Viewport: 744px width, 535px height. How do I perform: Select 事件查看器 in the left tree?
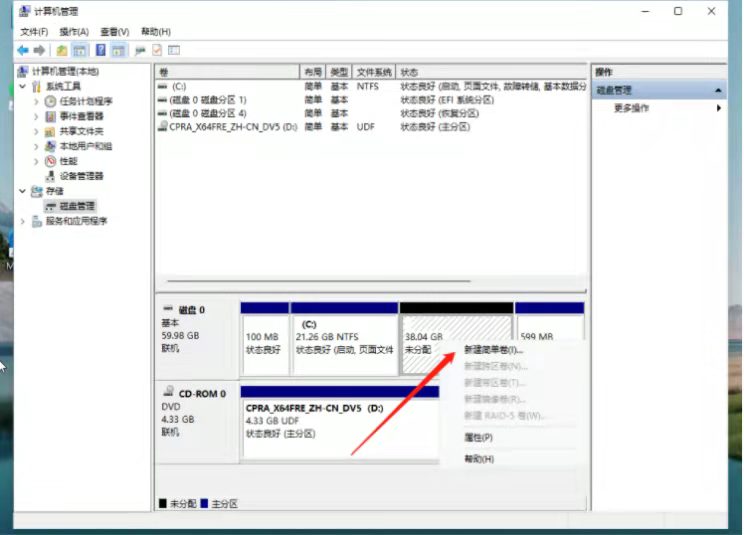[x=81, y=116]
